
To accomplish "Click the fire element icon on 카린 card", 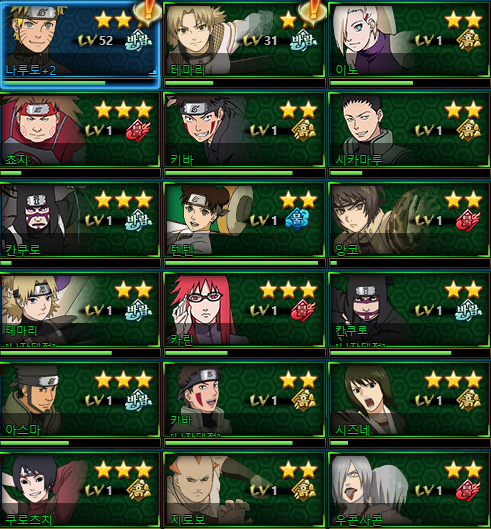I will click(303, 310).
